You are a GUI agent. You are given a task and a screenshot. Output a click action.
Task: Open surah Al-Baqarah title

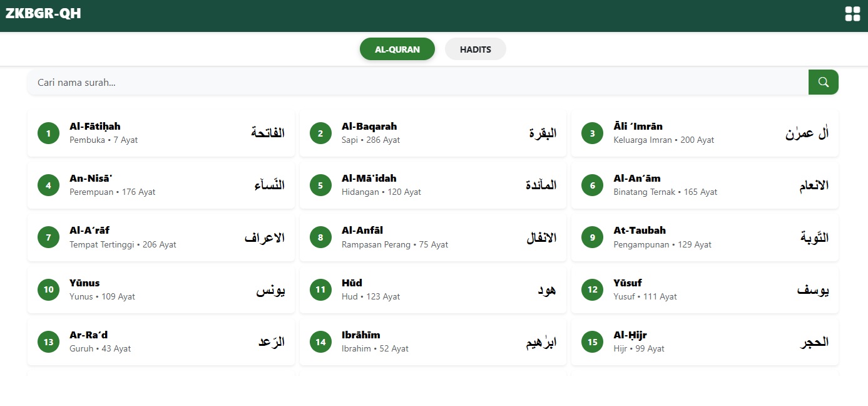click(x=369, y=127)
